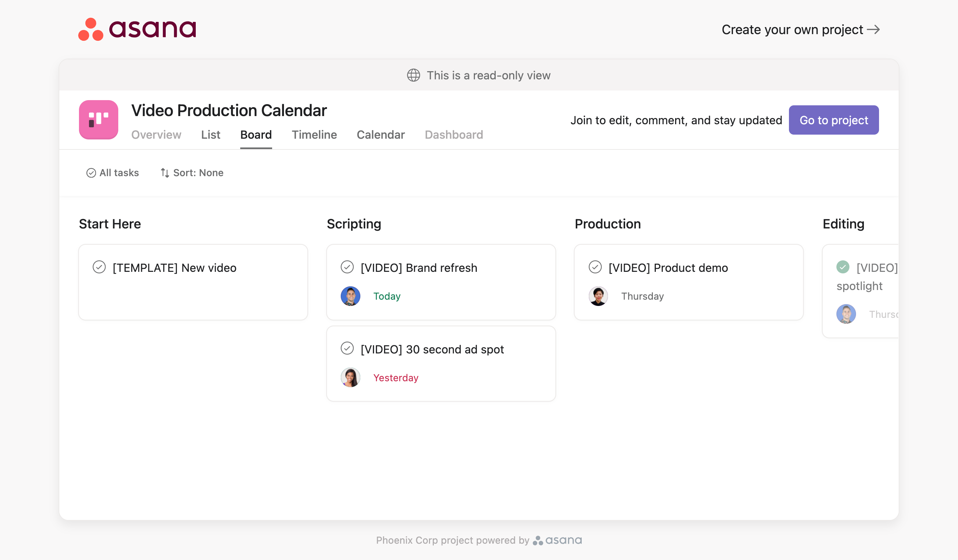Follow Create your own project link

800,30
